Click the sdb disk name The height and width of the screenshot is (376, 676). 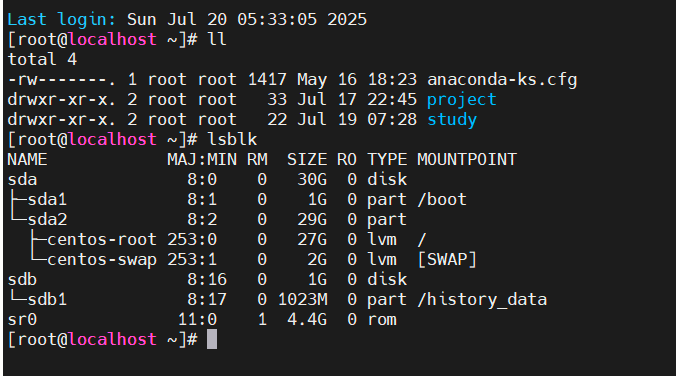pyautogui.click(x=22, y=280)
